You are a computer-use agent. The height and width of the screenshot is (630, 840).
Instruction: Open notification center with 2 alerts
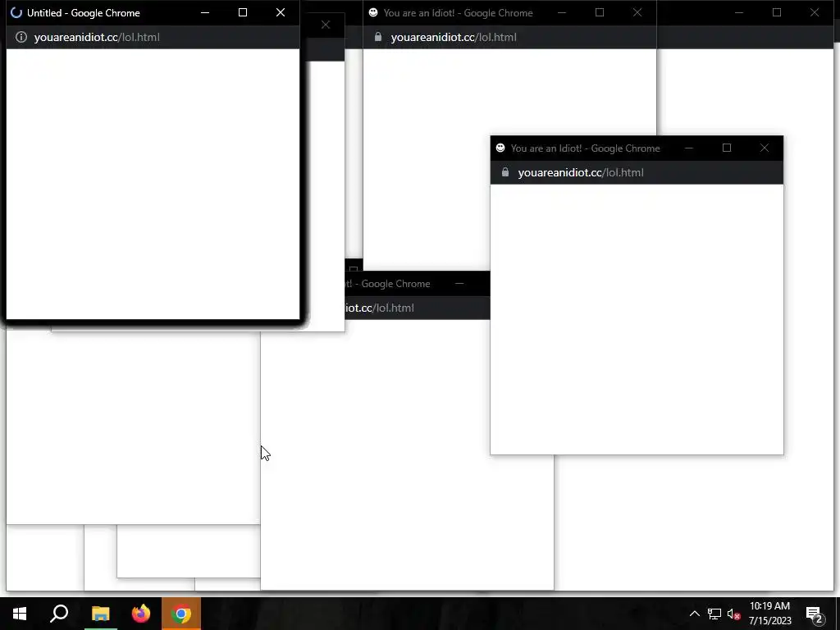(x=814, y=614)
